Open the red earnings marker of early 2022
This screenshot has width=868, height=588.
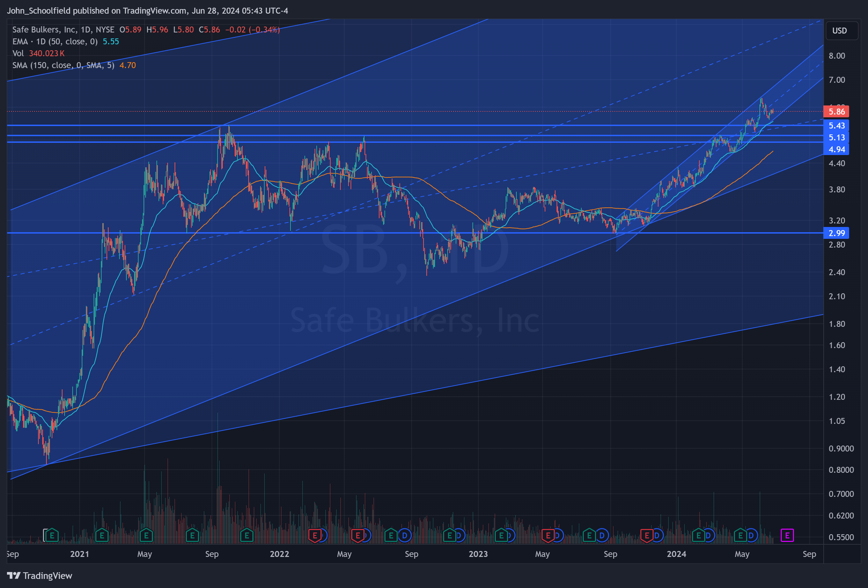pos(315,536)
